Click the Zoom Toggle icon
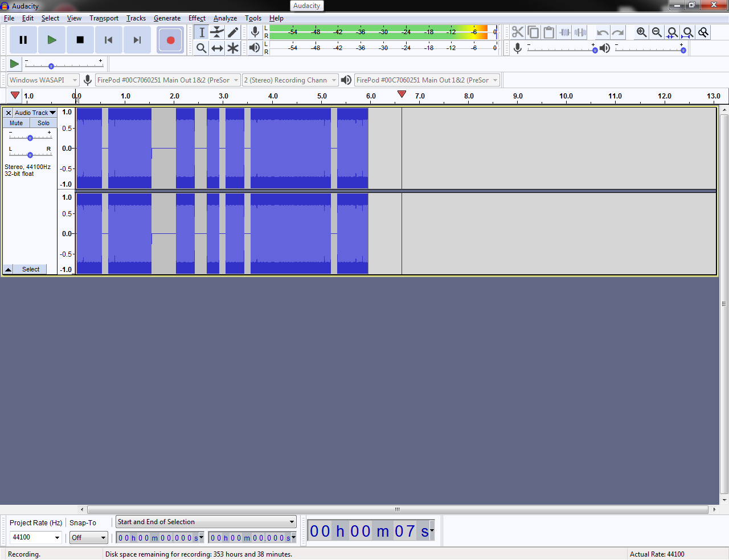 703,32
